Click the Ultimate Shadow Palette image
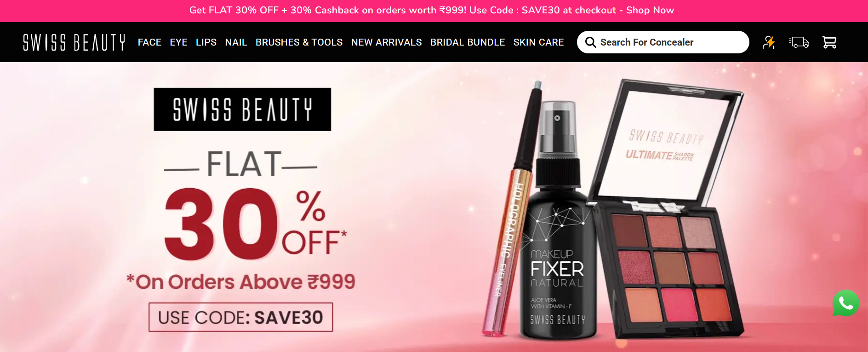Viewport: 868px width, 352px height. (x=667, y=212)
